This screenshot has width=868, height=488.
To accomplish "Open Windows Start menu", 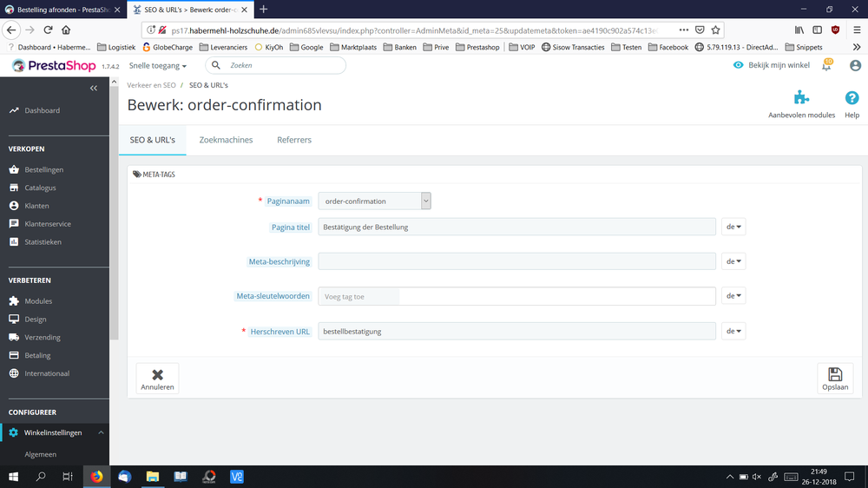I will tap(13, 477).
